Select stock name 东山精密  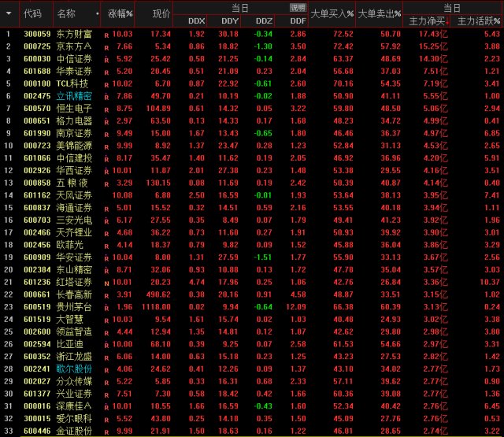point(74,269)
